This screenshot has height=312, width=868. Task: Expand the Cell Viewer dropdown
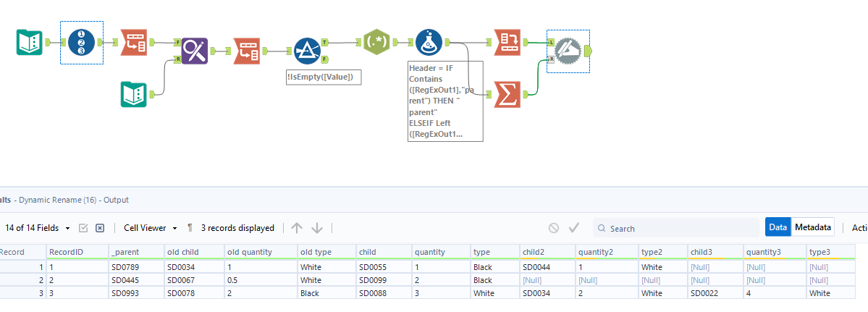(151, 228)
